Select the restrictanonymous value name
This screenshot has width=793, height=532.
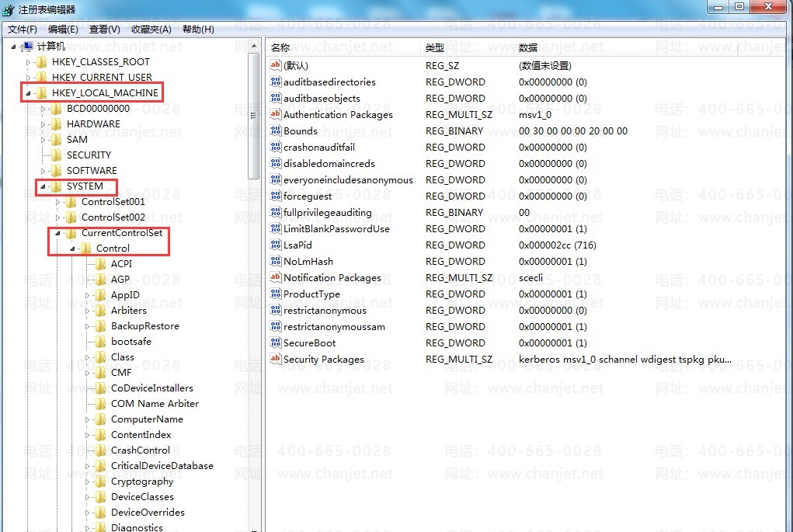[325, 311]
